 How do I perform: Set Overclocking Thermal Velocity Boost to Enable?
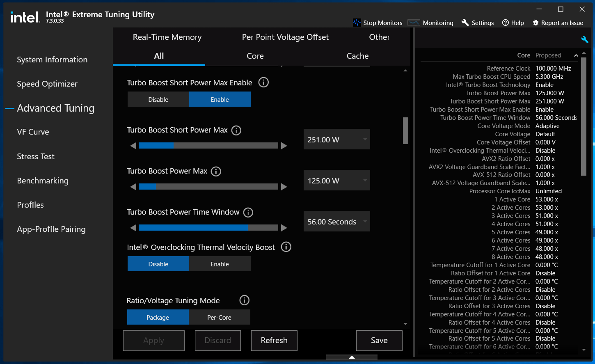click(220, 264)
